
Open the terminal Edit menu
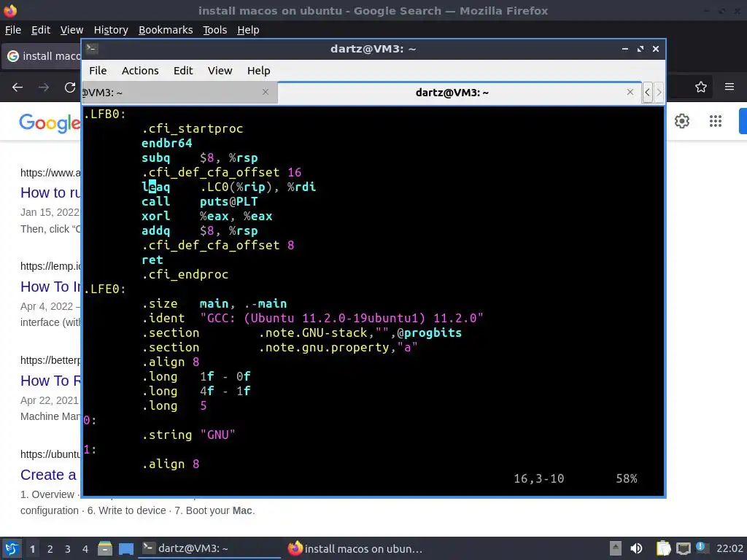point(183,71)
